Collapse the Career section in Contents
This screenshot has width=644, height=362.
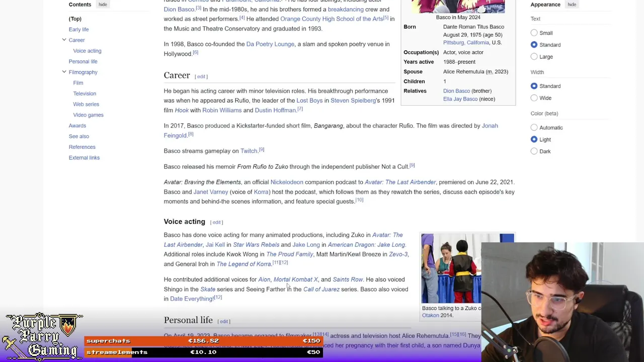tap(64, 40)
